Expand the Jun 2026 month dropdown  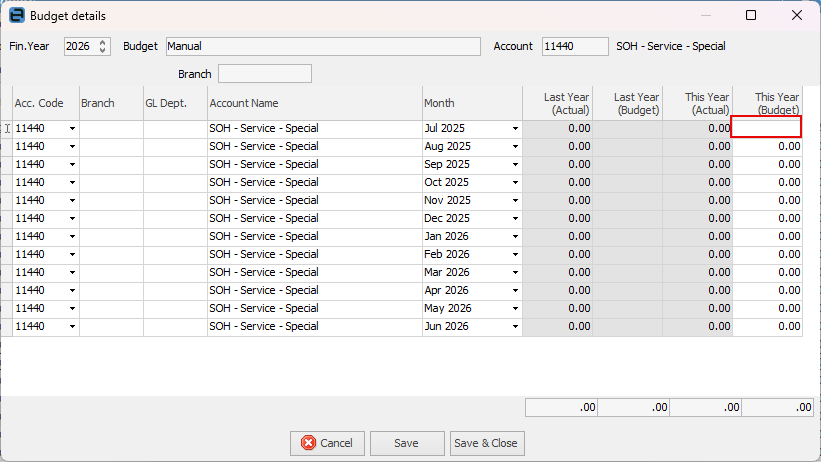coord(516,327)
